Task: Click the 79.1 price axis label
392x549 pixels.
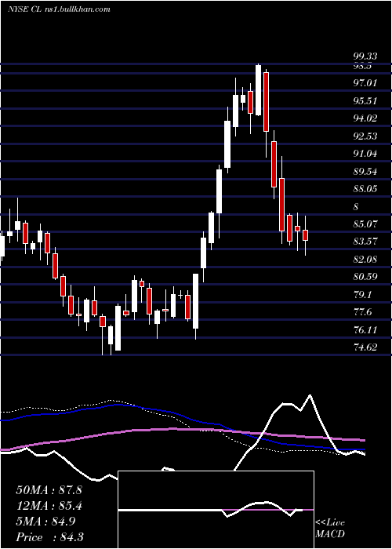Action: [x=362, y=295]
